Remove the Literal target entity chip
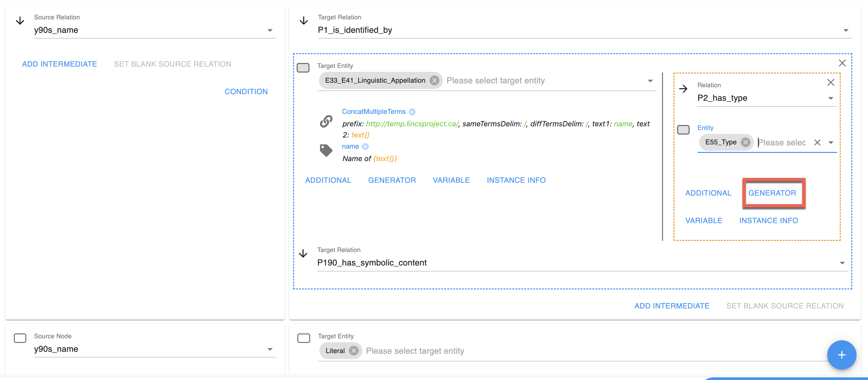 (354, 351)
